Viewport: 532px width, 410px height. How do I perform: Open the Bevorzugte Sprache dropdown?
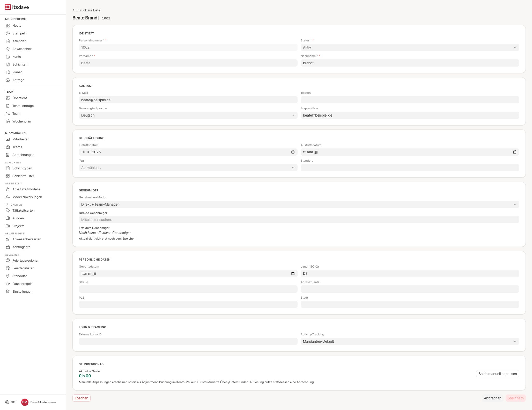coord(188,115)
